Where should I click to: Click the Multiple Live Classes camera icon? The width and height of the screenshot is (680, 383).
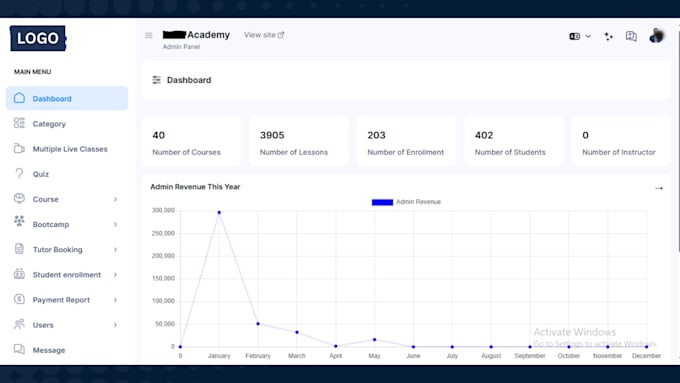click(19, 148)
